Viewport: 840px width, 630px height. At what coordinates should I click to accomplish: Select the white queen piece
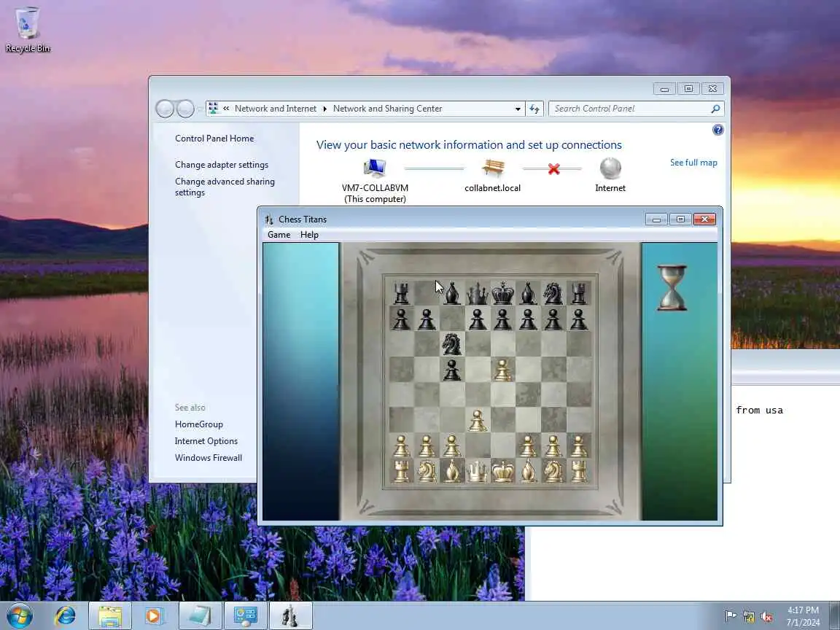pyautogui.click(x=477, y=472)
